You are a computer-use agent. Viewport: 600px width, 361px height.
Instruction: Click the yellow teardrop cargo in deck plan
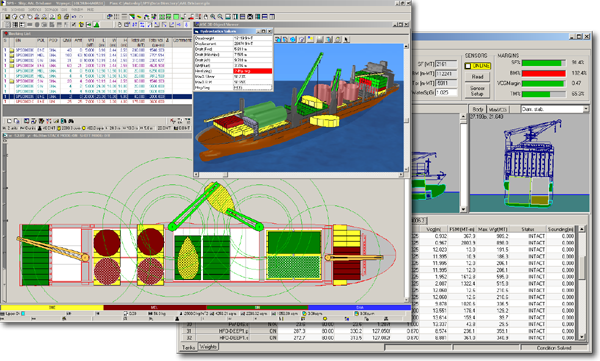187,258
